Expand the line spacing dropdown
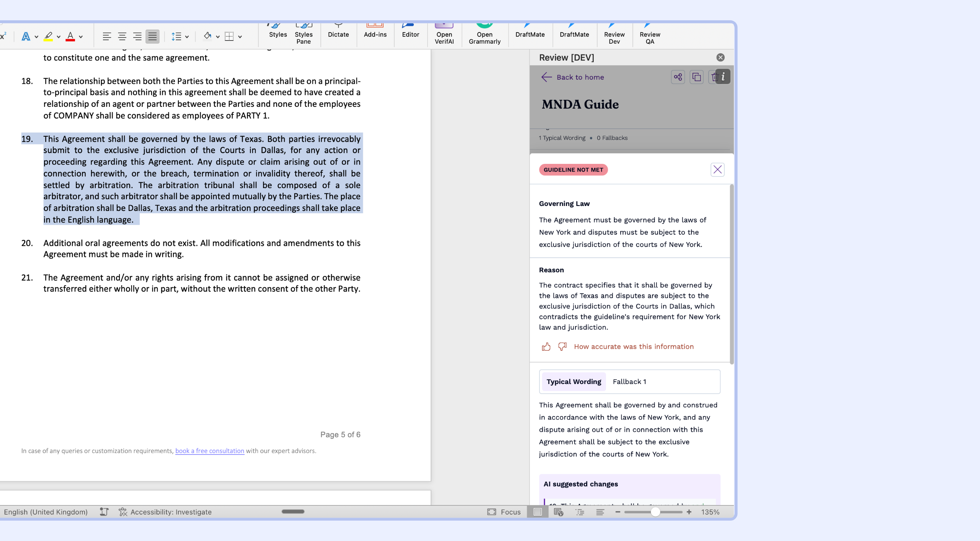This screenshot has width=980, height=541. coord(187,37)
